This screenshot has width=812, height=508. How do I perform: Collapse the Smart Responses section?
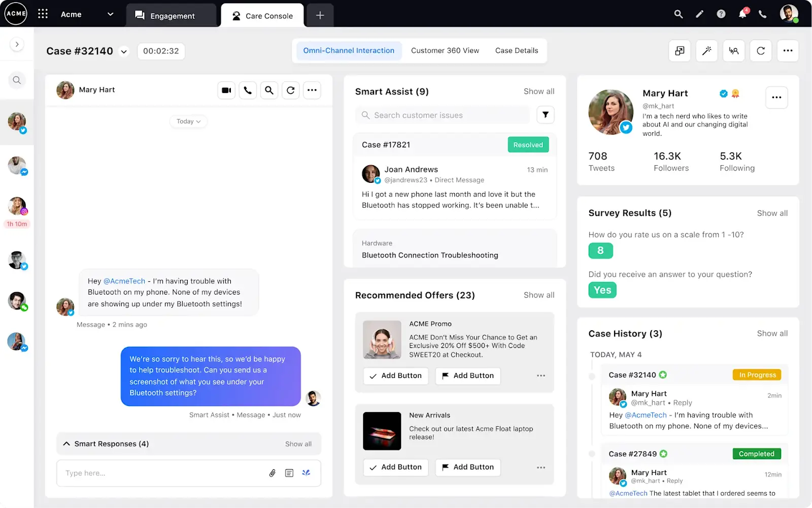(x=66, y=443)
